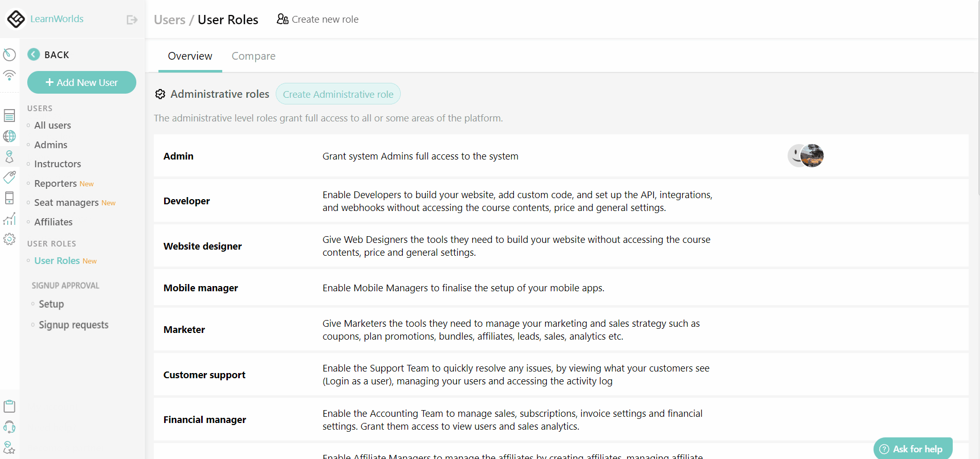Open the price tag marketing icon
The image size is (980, 459).
tap(9, 177)
